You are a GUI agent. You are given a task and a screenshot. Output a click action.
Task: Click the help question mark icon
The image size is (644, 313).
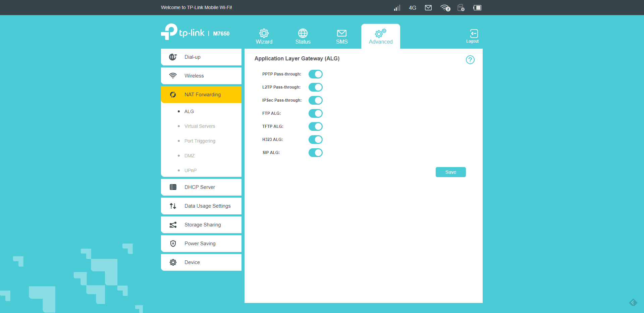[470, 60]
